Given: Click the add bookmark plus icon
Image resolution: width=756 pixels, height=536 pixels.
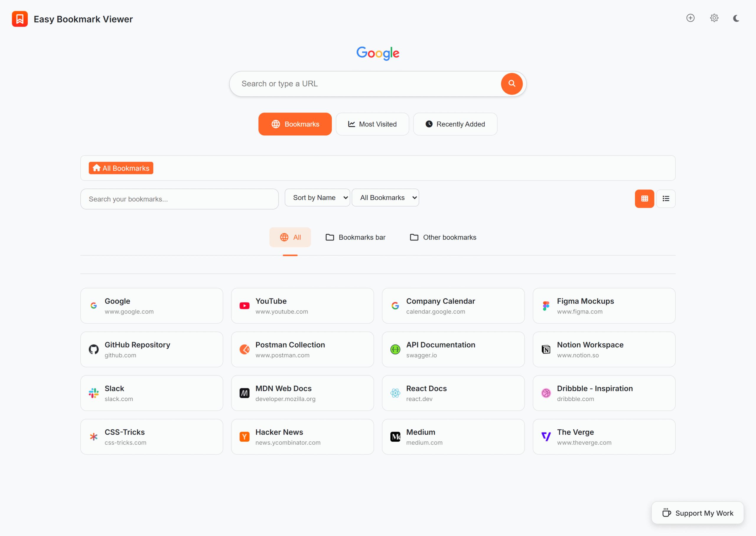Looking at the screenshot, I should (x=690, y=18).
